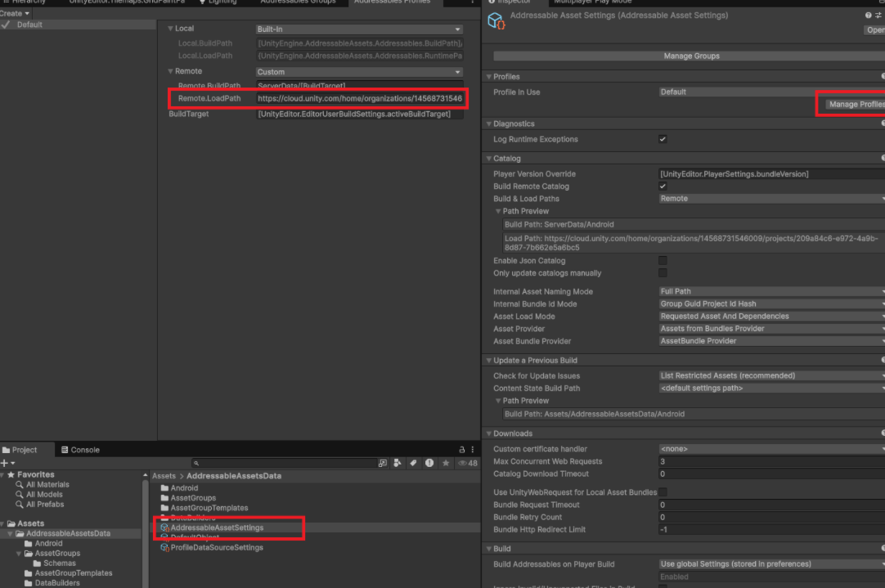Open the Local Built-In dropdown
Viewport: 885px width, 588px height.
click(x=359, y=29)
